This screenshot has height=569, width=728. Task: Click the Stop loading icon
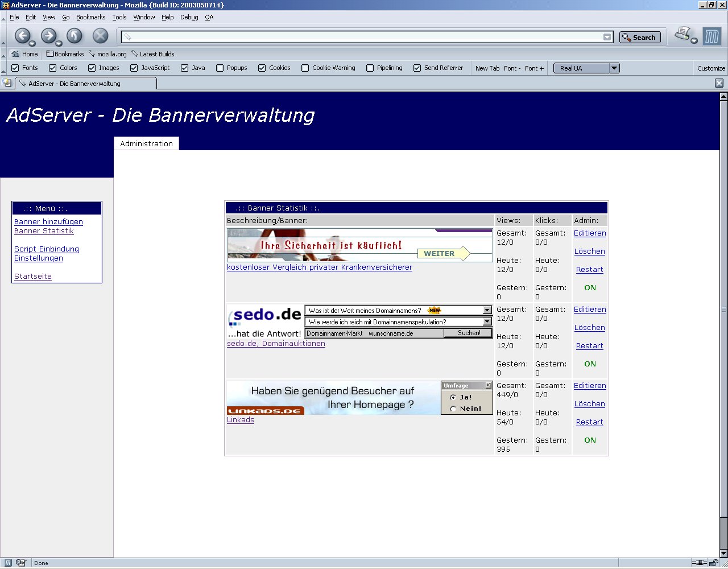pyautogui.click(x=100, y=36)
